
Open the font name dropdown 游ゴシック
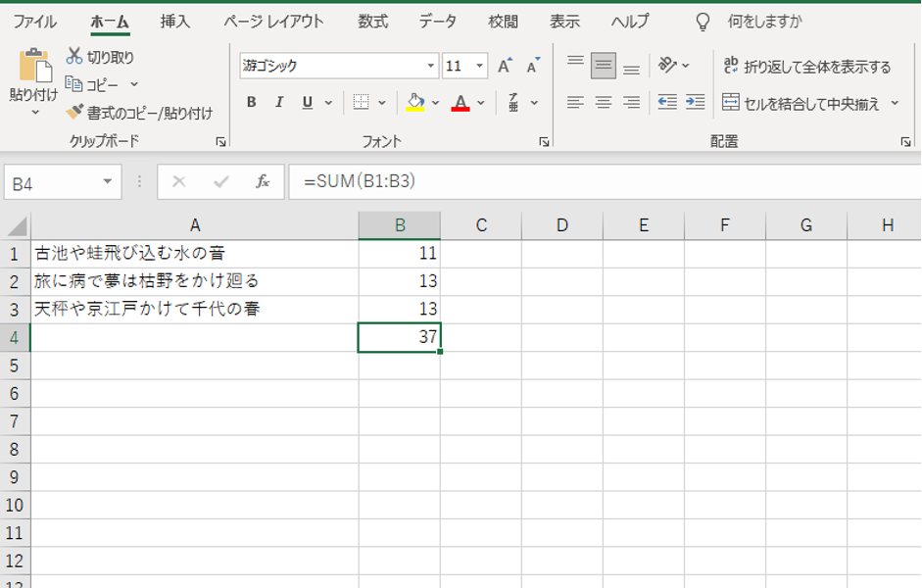(431, 67)
